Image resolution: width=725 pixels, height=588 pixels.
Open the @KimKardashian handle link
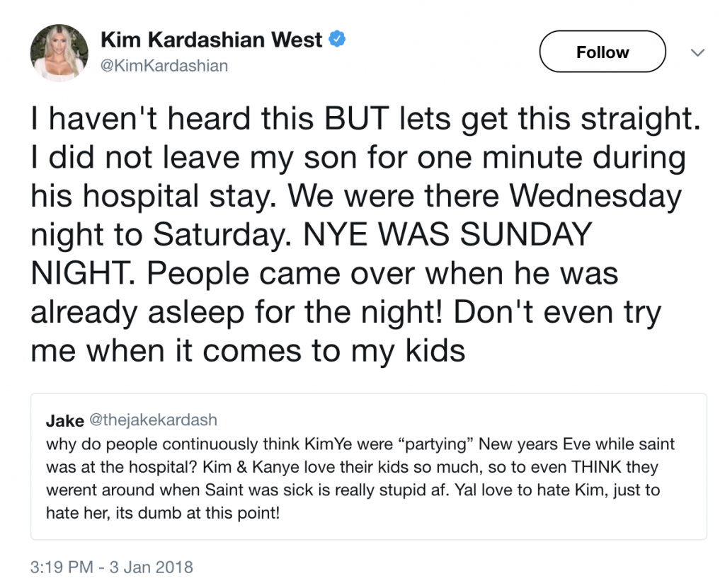click(164, 66)
